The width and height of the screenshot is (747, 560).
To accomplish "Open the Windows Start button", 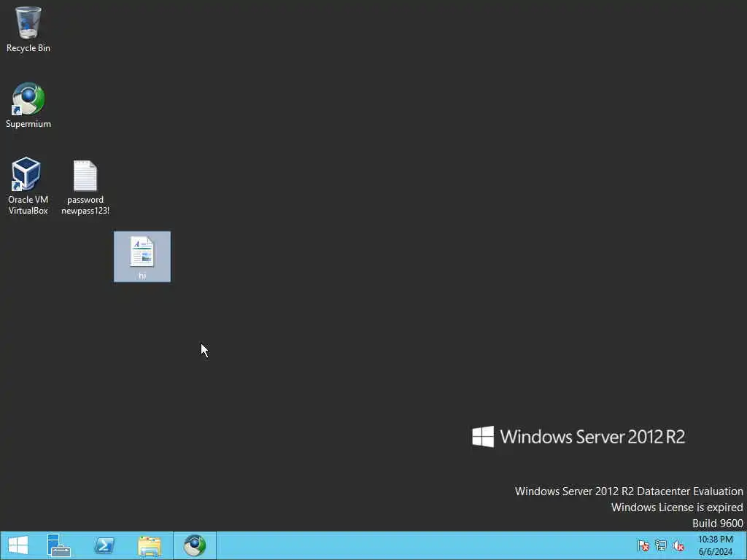I will coord(18,545).
